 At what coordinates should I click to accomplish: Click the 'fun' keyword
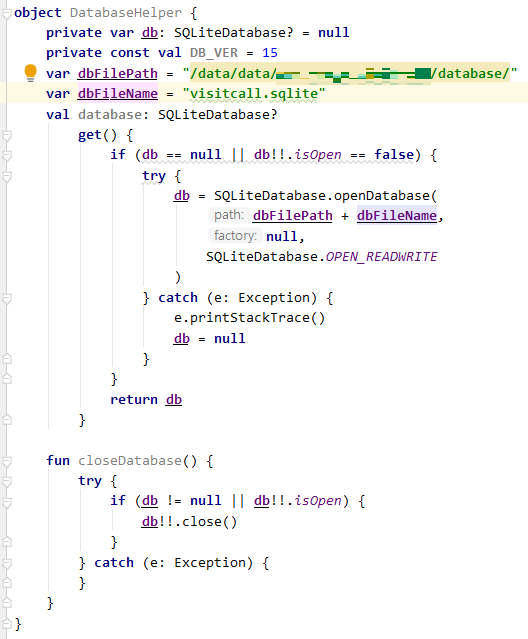[58, 461]
